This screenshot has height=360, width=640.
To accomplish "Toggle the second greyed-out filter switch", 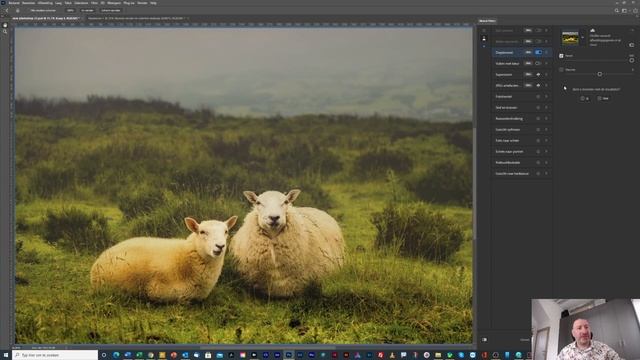I will click(538, 41).
